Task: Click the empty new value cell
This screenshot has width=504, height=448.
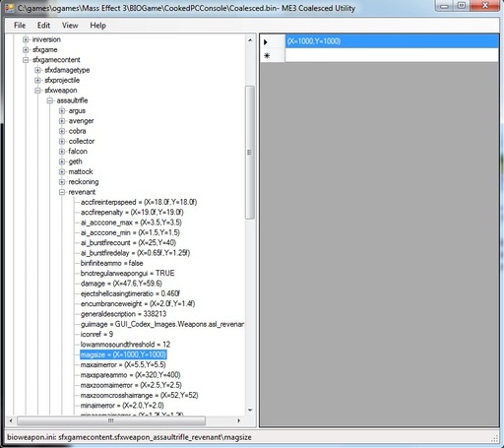Action: coord(392,55)
